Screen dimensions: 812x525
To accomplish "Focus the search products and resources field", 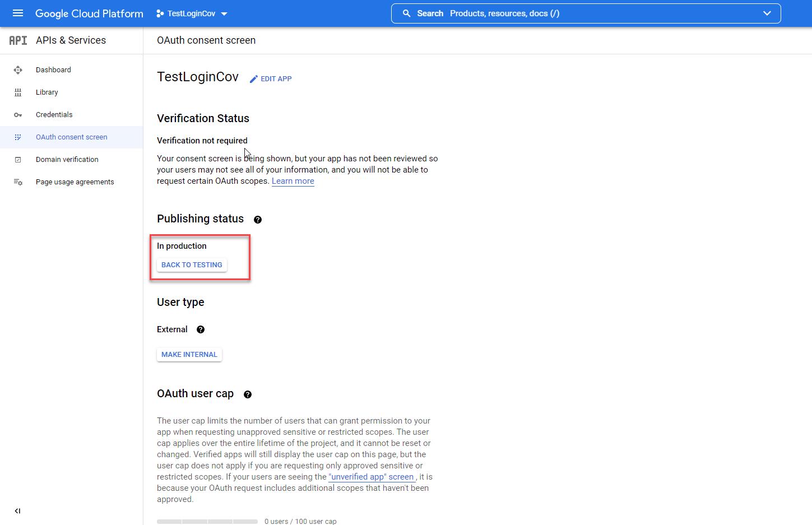I will [x=586, y=13].
